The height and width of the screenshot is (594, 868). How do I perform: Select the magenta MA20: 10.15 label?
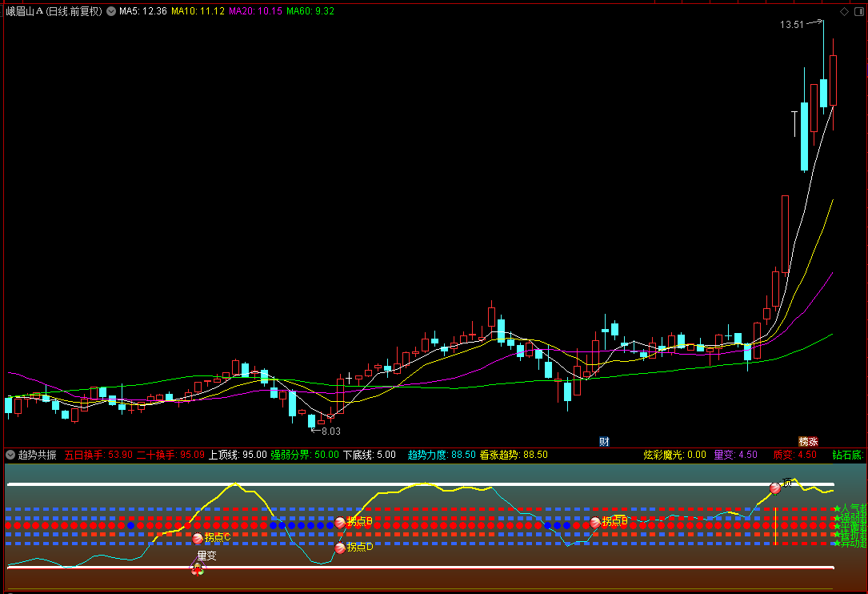[x=255, y=11]
